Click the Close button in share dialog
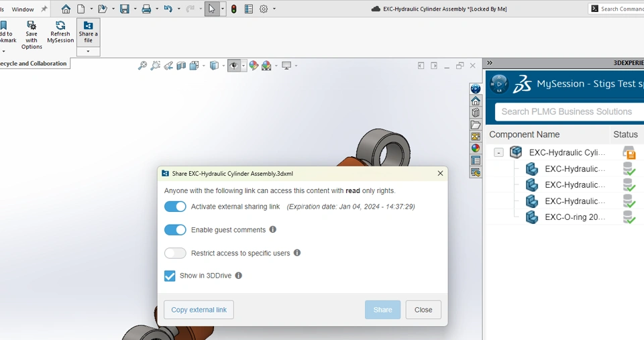This screenshot has height=340, width=644. point(423,310)
